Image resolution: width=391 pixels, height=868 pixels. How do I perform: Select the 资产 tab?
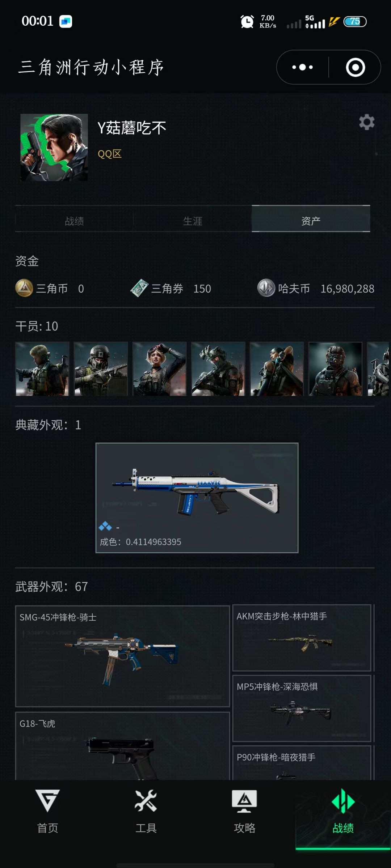[x=311, y=219]
